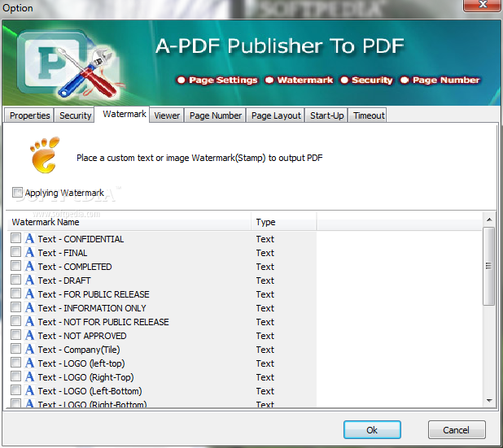Click the list scrollbar down arrow
The image size is (503, 448).
489,401
